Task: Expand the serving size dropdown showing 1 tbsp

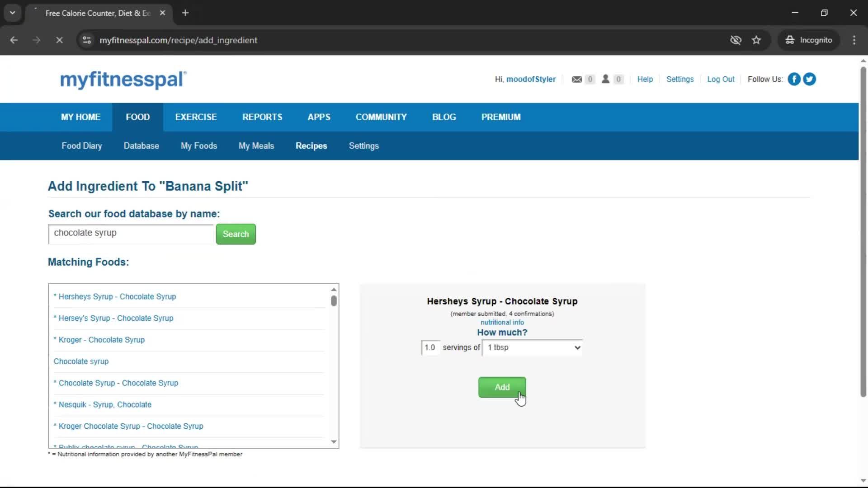Action: (x=533, y=347)
